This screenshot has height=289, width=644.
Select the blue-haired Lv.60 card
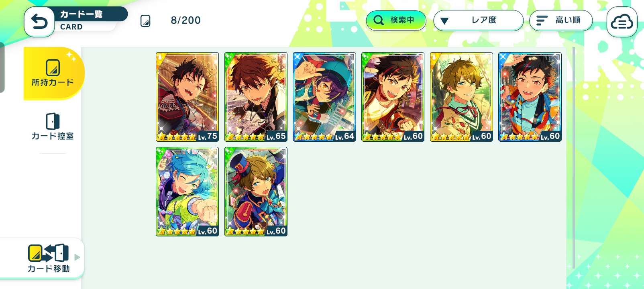pos(187,191)
